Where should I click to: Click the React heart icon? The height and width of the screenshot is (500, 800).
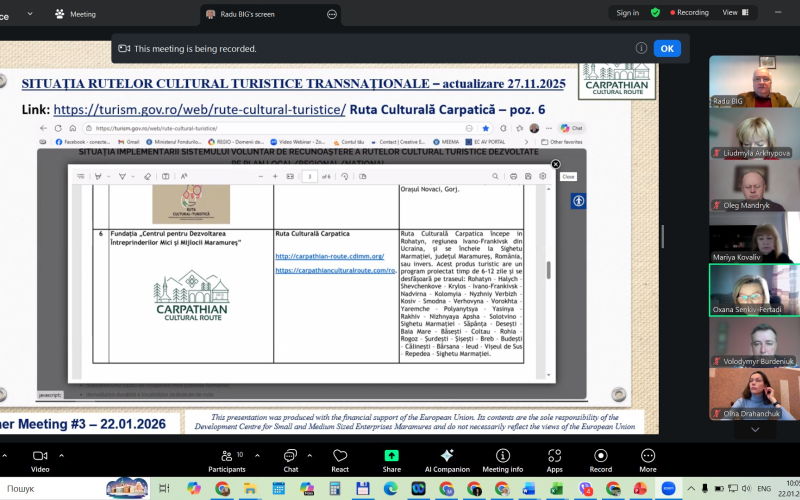340,458
